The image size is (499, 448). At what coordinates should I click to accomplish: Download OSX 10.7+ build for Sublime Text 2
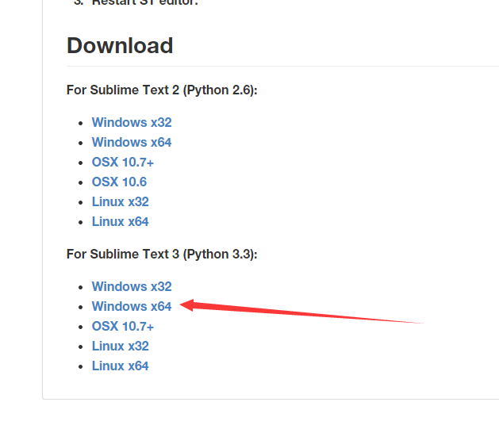click(x=123, y=163)
